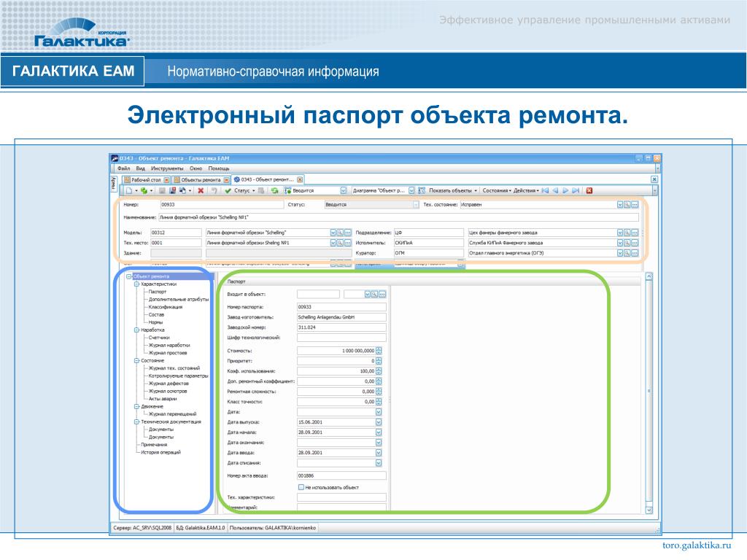Close the Объекты ремонта tab with its X

226,179
